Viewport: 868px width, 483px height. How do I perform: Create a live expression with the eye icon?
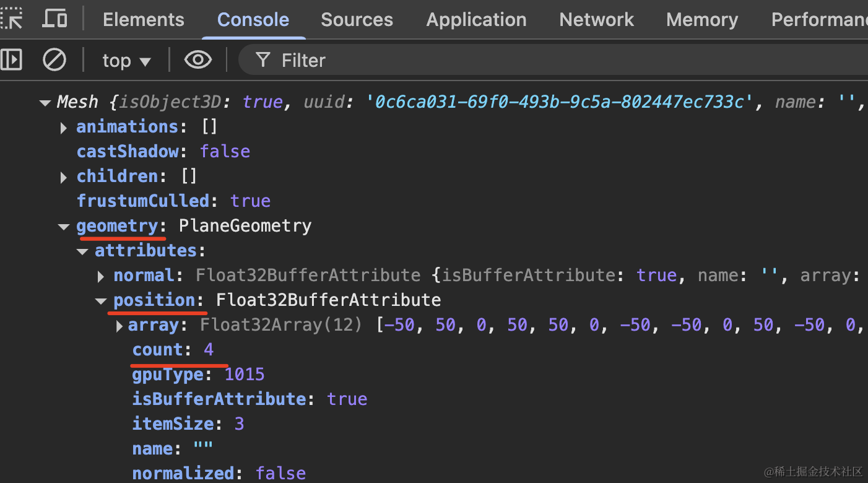point(198,60)
